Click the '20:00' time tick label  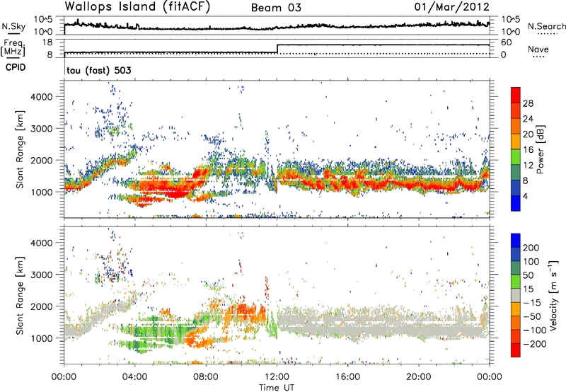418,377
